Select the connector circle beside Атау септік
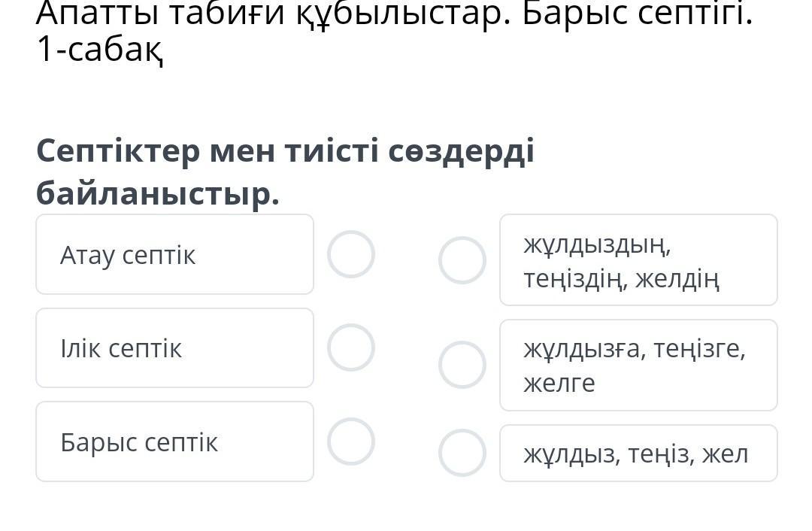This screenshot has height=531, width=812. pyautogui.click(x=351, y=254)
